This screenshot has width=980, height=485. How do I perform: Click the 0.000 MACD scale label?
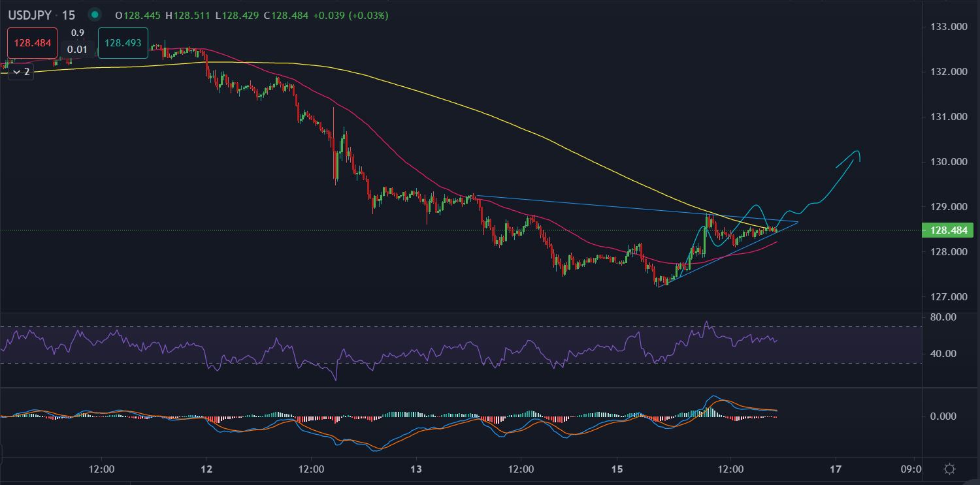pos(943,416)
